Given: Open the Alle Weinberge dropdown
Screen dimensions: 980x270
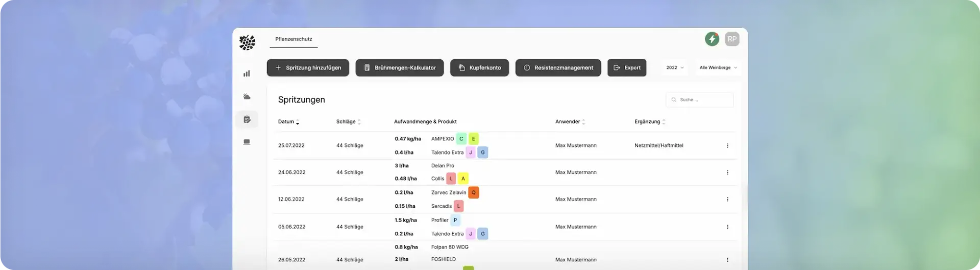Looking at the screenshot, I should [x=718, y=68].
